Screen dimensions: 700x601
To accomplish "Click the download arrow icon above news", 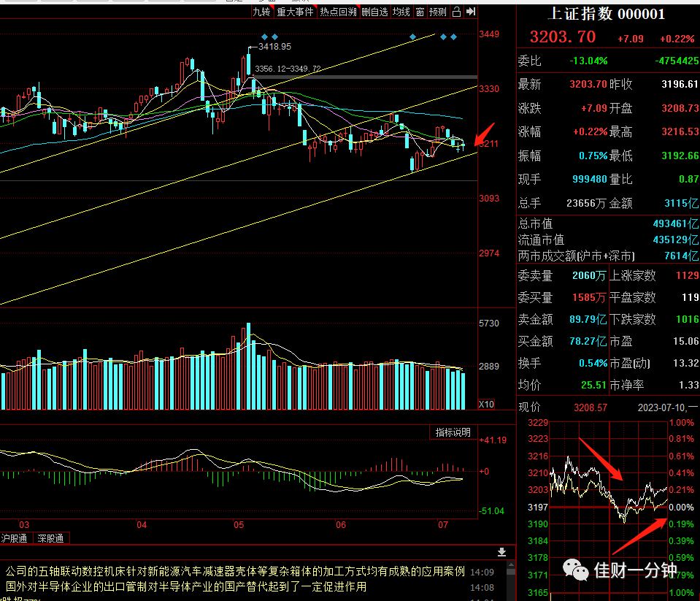I will pos(501,552).
